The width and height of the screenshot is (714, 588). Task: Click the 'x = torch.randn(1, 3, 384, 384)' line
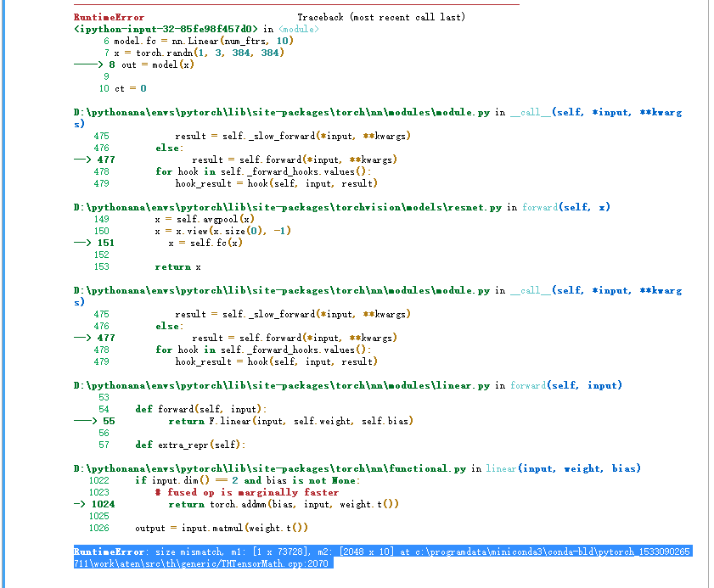[x=199, y=53]
